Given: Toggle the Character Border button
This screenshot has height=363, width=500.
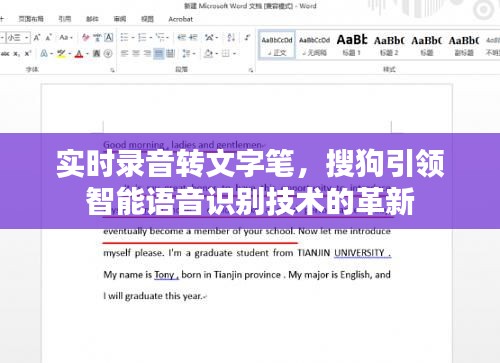Looking at the screenshot, I should pos(109,37).
